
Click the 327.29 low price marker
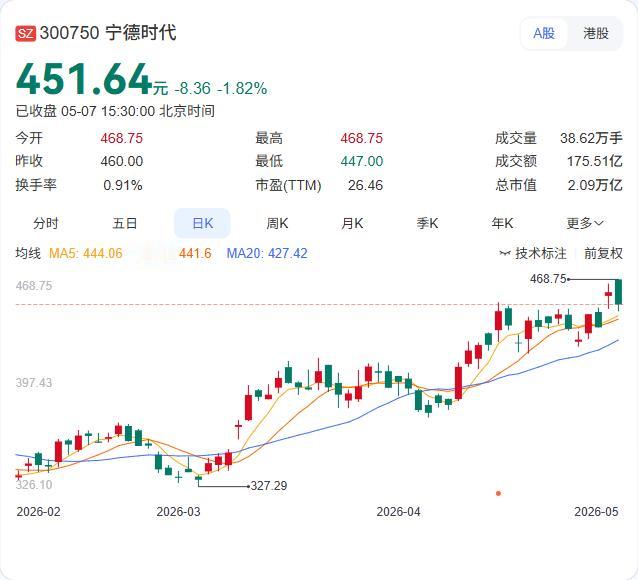(269, 486)
